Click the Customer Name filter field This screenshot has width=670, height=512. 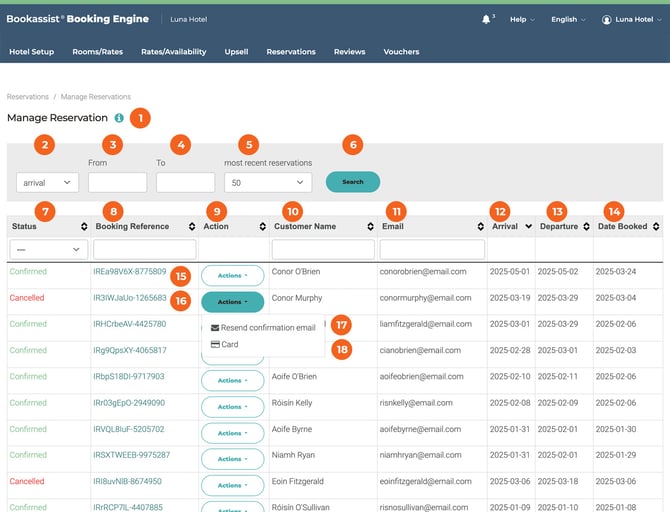click(322, 248)
